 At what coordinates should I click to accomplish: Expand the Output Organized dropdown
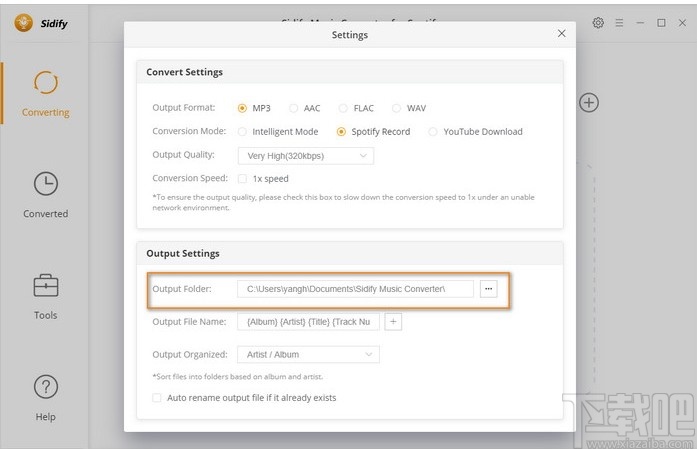[x=308, y=354]
